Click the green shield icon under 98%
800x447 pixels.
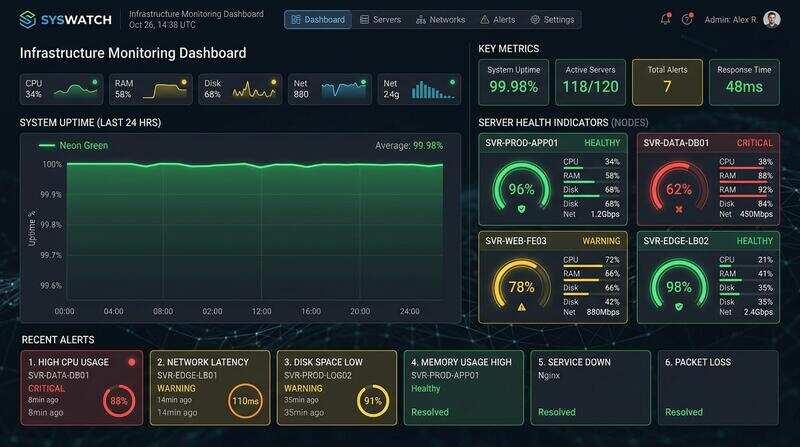[x=679, y=307]
